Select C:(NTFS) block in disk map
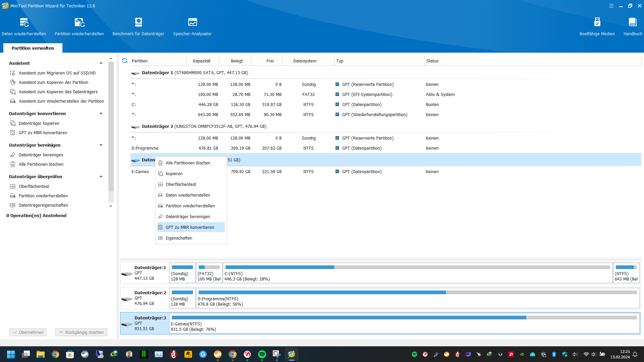The image size is (644, 362). 418,273
